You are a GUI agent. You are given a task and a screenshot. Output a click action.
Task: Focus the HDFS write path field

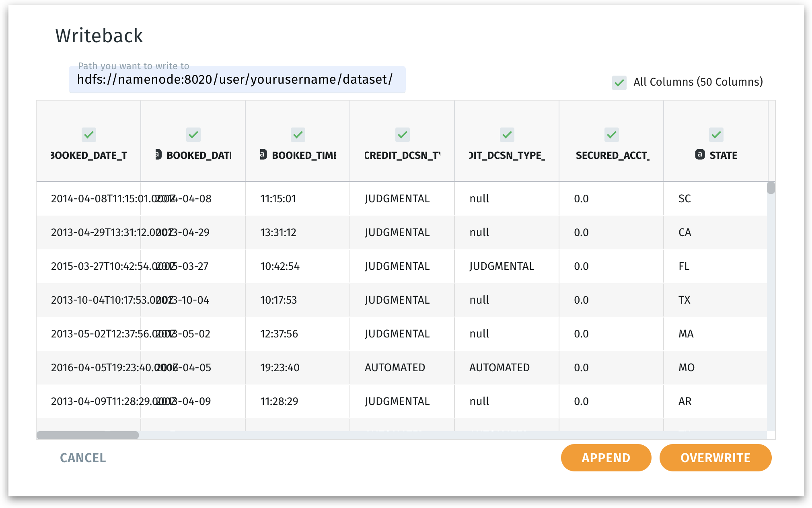click(236, 80)
